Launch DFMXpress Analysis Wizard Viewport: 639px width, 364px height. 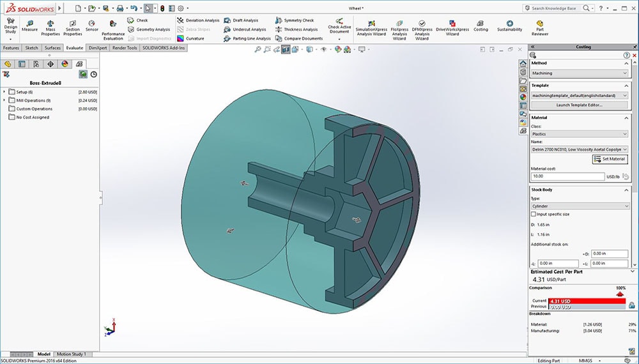click(422, 30)
